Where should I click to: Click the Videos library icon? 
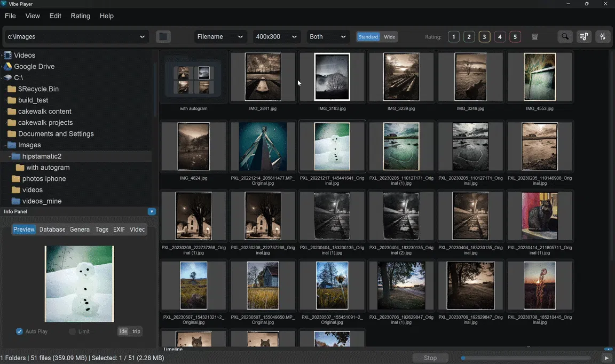coord(7,56)
